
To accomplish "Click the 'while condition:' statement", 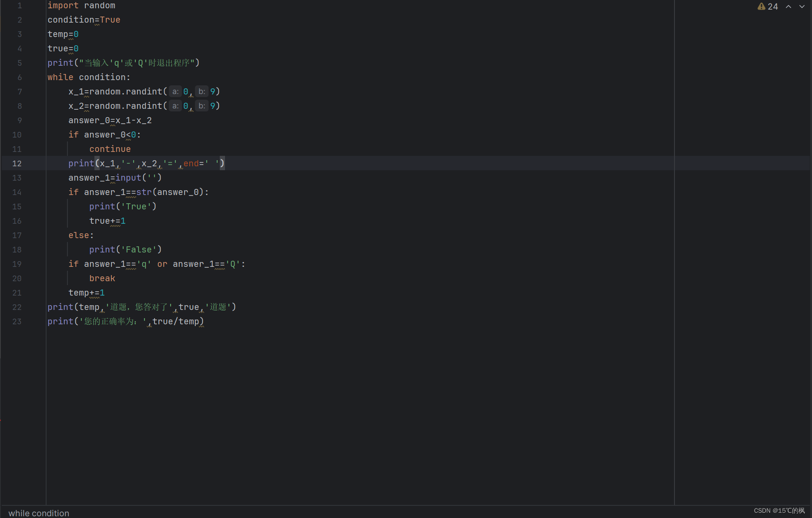I will point(89,77).
